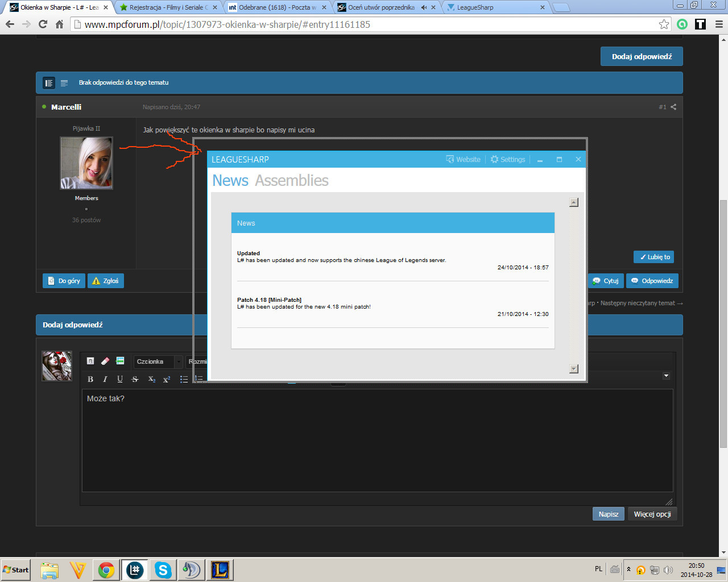728x582 pixels.
Task: Insert a bulleted list
Action: (x=184, y=379)
